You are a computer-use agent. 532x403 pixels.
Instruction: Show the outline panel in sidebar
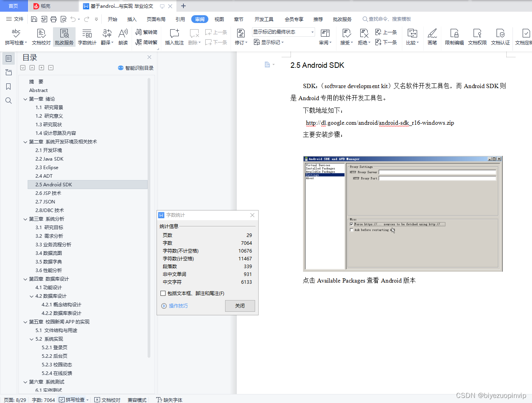(8, 58)
